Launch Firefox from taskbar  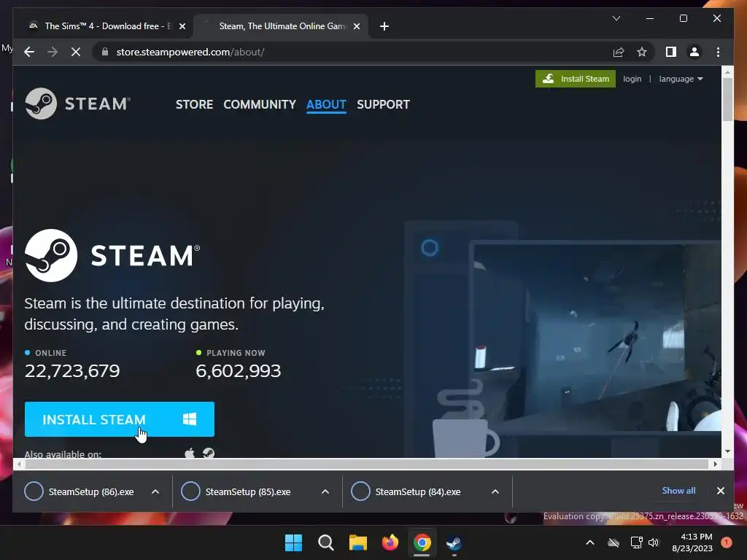pyautogui.click(x=390, y=542)
